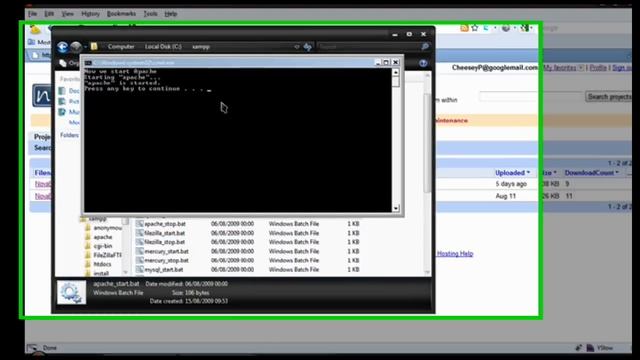Open Firefox Help menu

point(171,14)
